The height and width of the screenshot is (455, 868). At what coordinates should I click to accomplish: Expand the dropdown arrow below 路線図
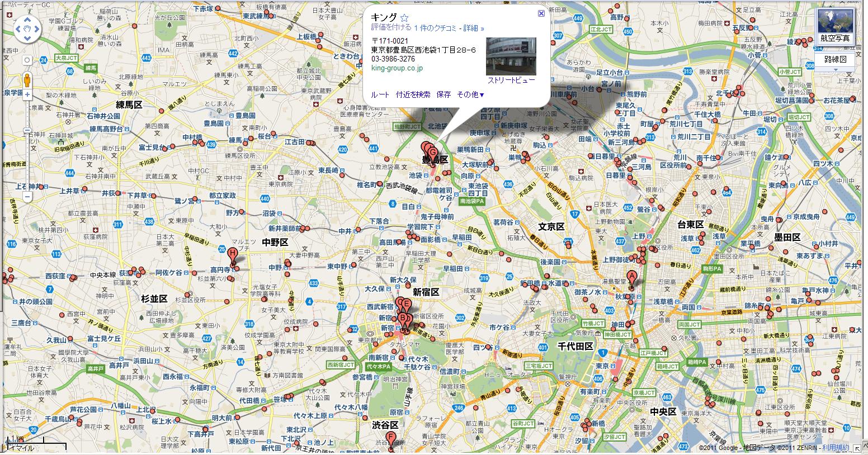(835, 69)
